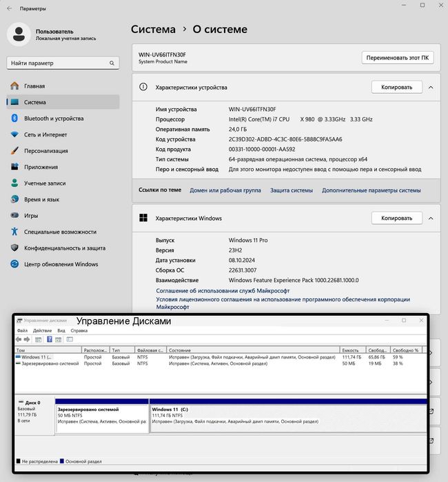Open Соглашение об использовании служб Майкрософт link

(x=223, y=291)
